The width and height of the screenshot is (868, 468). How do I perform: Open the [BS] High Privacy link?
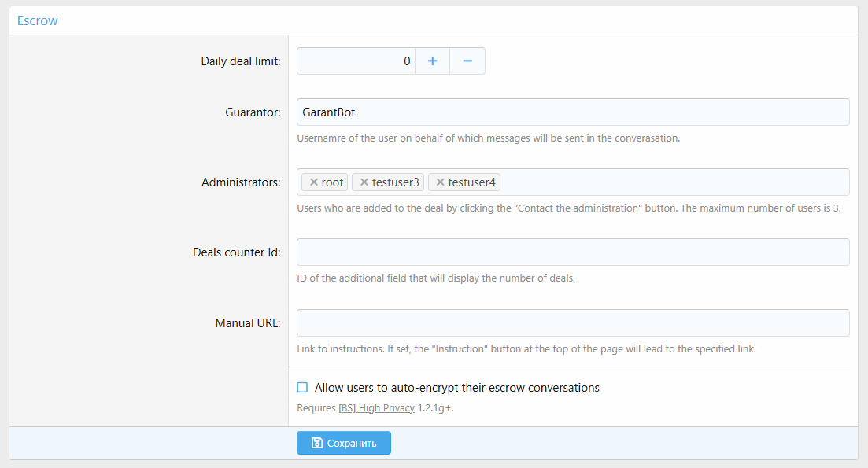coord(376,408)
